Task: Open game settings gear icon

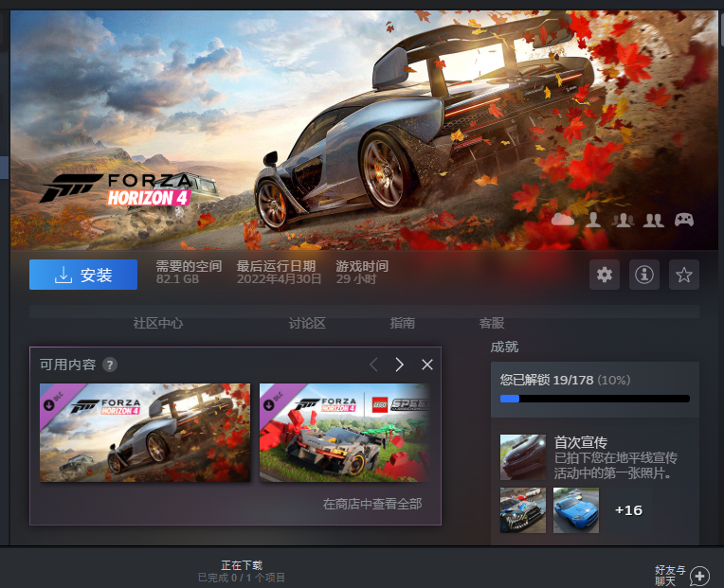Action: [x=605, y=275]
